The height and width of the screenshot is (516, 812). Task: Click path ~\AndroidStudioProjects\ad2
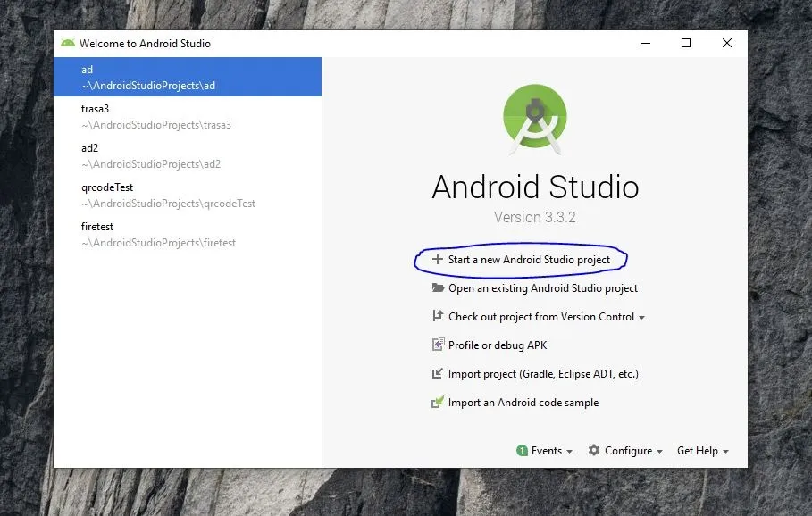151,164
